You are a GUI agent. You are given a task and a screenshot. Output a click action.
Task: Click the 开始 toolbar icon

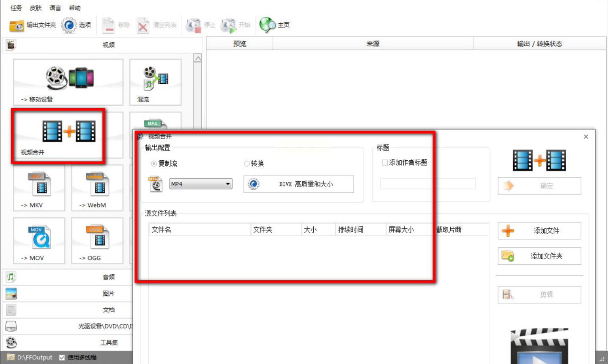[x=228, y=25]
